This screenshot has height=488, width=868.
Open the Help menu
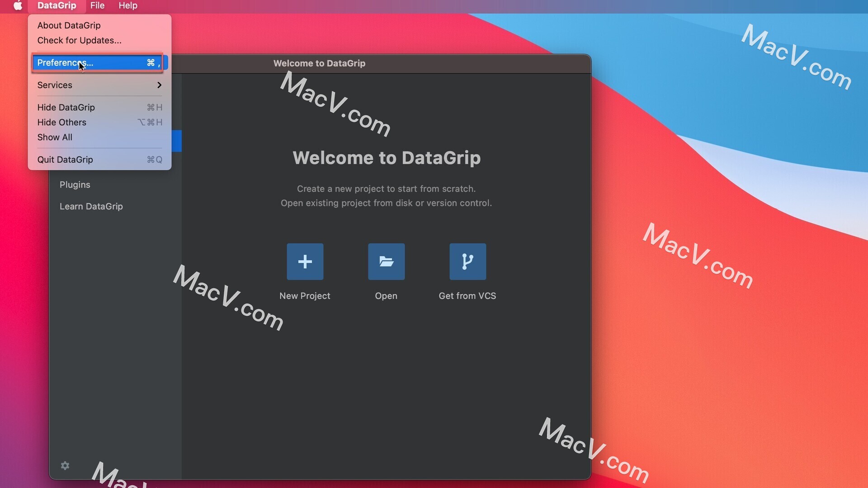[128, 6]
